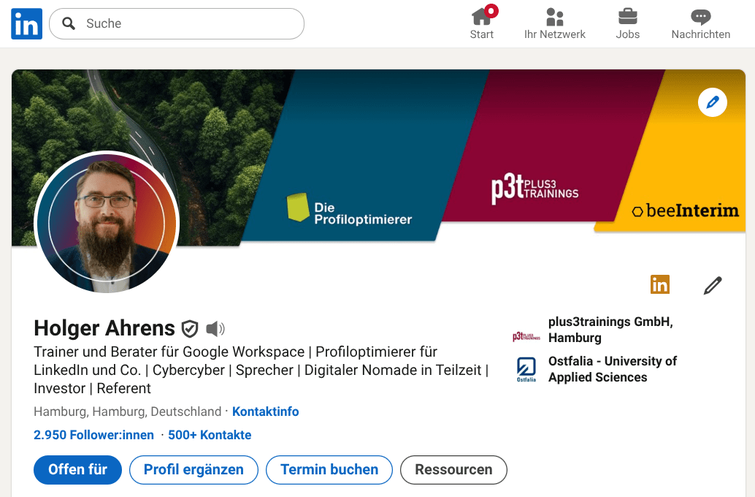The image size is (755, 497).
Task: Edit profile intro with pencil icon
Action: pyautogui.click(x=713, y=285)
